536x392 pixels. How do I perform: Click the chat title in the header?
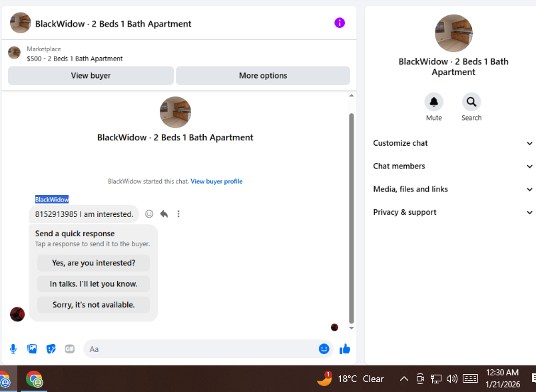pos(113,24)
